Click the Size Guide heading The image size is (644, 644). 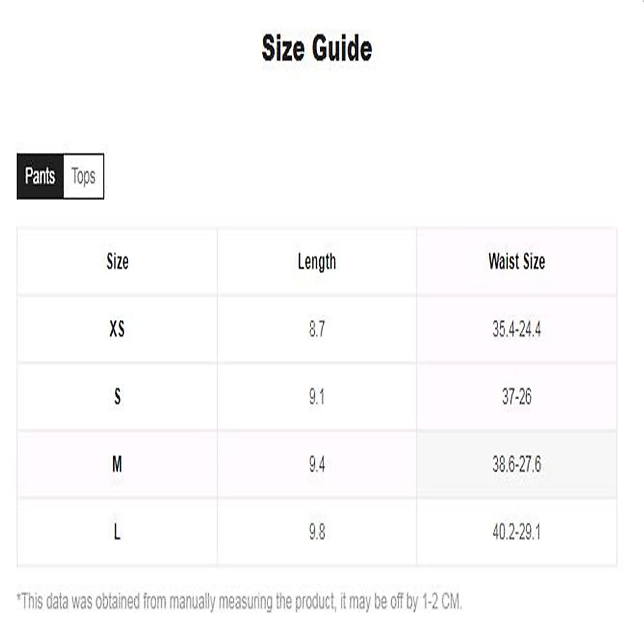click(317, 48)
